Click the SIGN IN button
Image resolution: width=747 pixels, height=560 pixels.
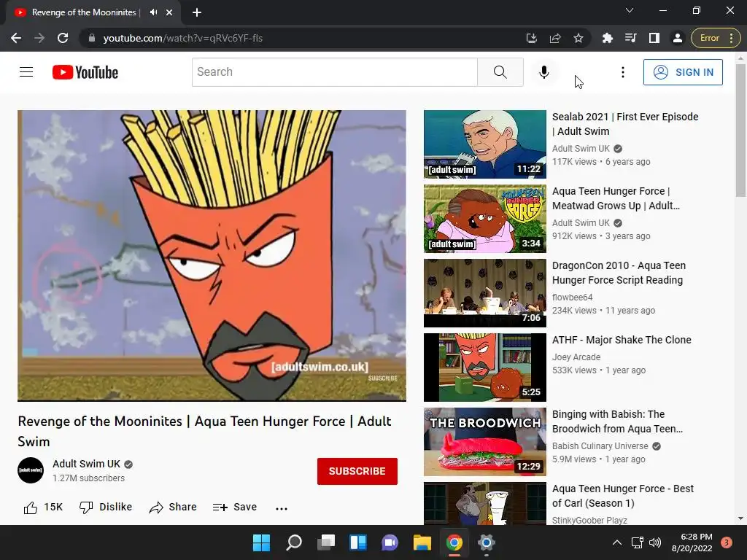click(x=683, y=72)
